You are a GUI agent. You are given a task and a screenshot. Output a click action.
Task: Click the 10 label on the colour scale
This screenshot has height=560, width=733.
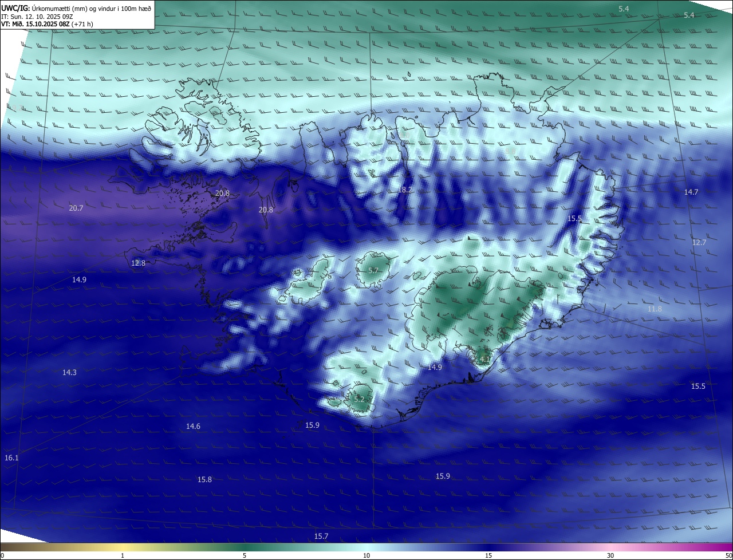pos(366,555)
